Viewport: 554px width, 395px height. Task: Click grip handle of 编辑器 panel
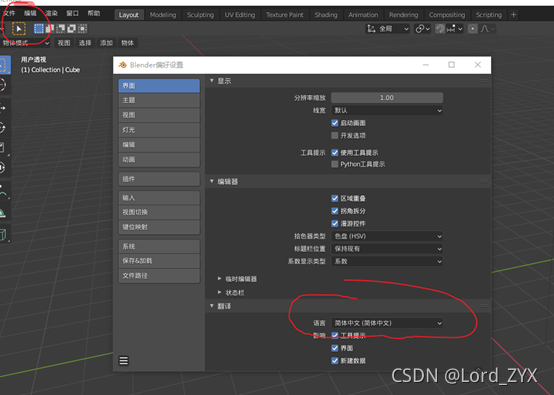pos(483,181)
